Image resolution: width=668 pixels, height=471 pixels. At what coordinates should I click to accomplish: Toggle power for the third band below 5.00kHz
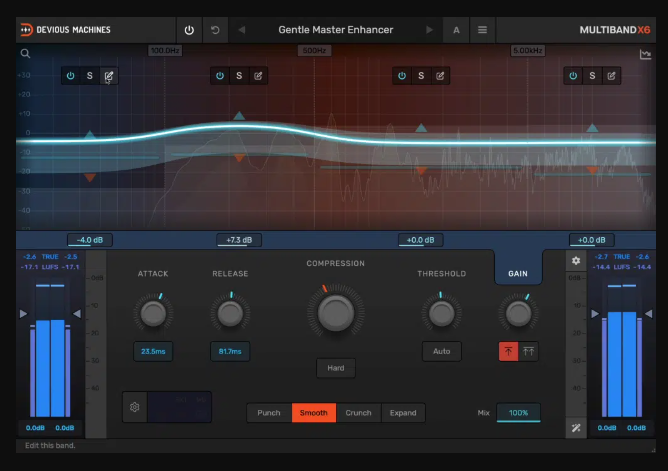click(402, 76)
